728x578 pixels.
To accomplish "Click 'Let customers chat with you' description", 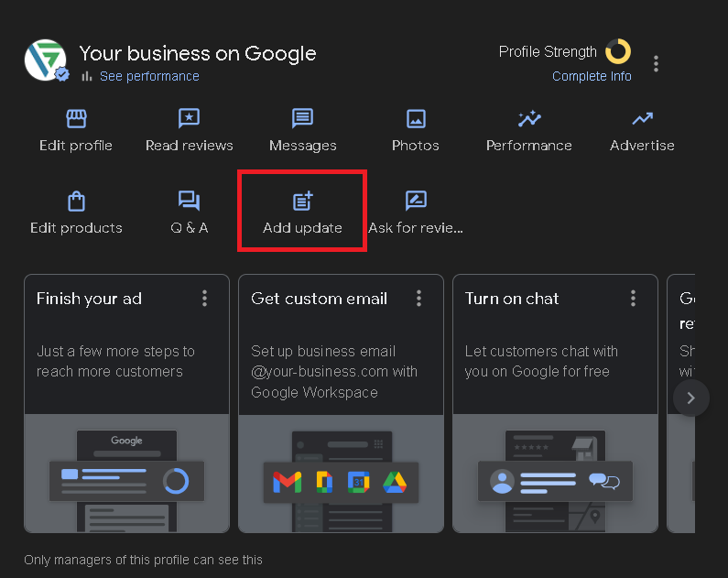I will pos(541,361).
